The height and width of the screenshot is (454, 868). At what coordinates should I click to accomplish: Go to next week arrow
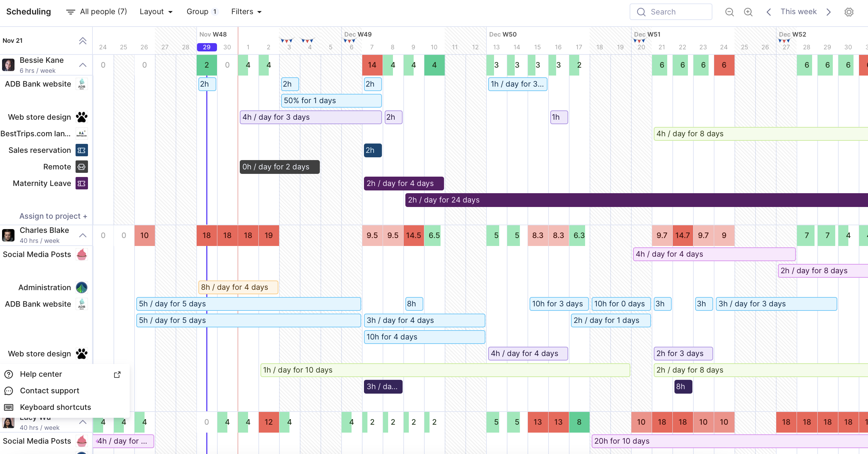tap(829, 12)
